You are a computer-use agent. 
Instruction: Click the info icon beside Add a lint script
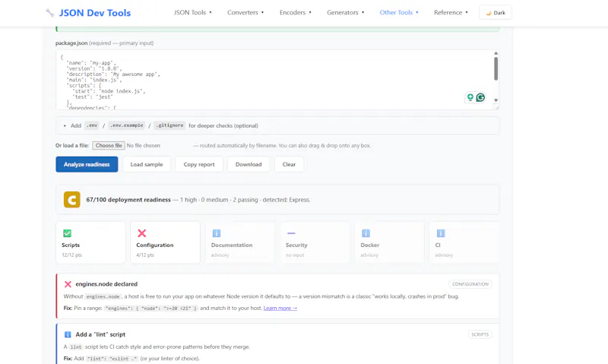point(68,334)
